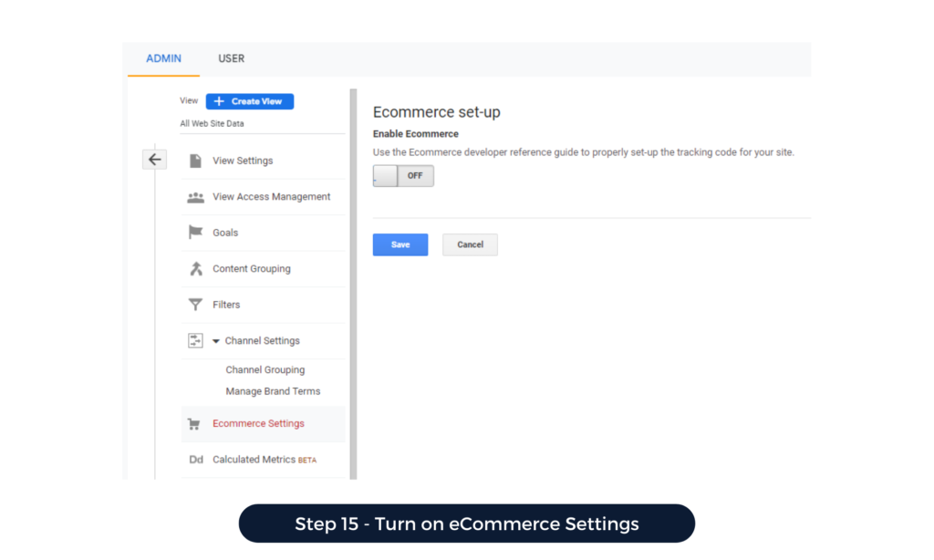The width and height of the screenshot is (934, 560).
Task: Click the Content Grouping figure icon
Action: coord(195,269)
